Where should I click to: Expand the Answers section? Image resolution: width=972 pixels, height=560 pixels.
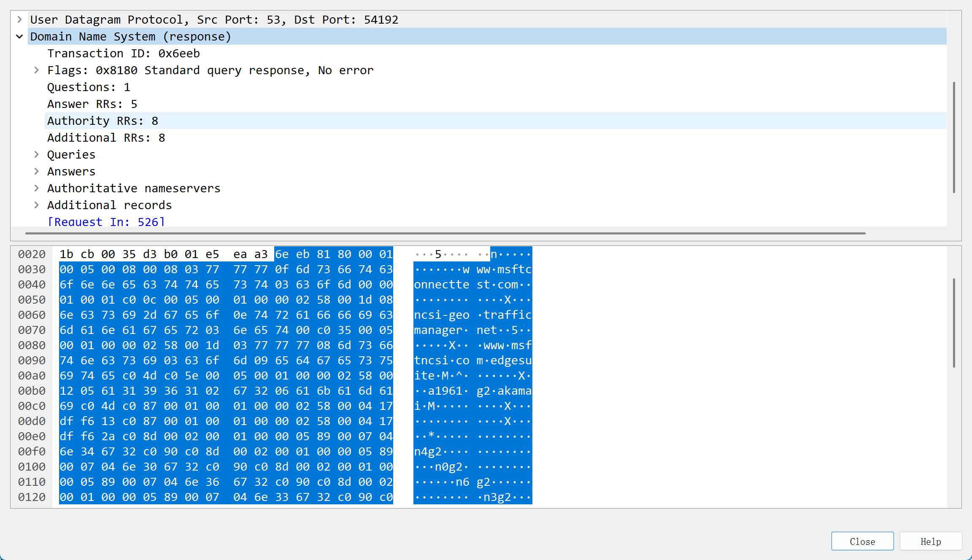click(37, 171)
